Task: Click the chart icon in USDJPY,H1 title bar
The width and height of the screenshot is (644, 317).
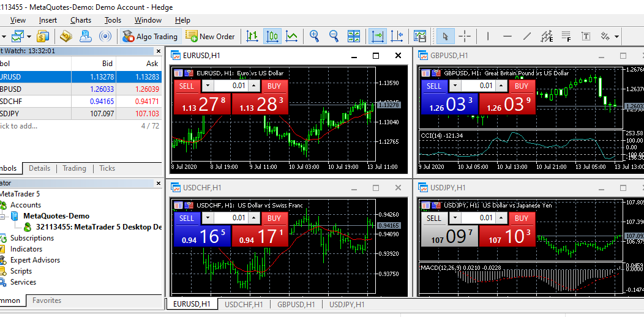Action: [423, 188]
